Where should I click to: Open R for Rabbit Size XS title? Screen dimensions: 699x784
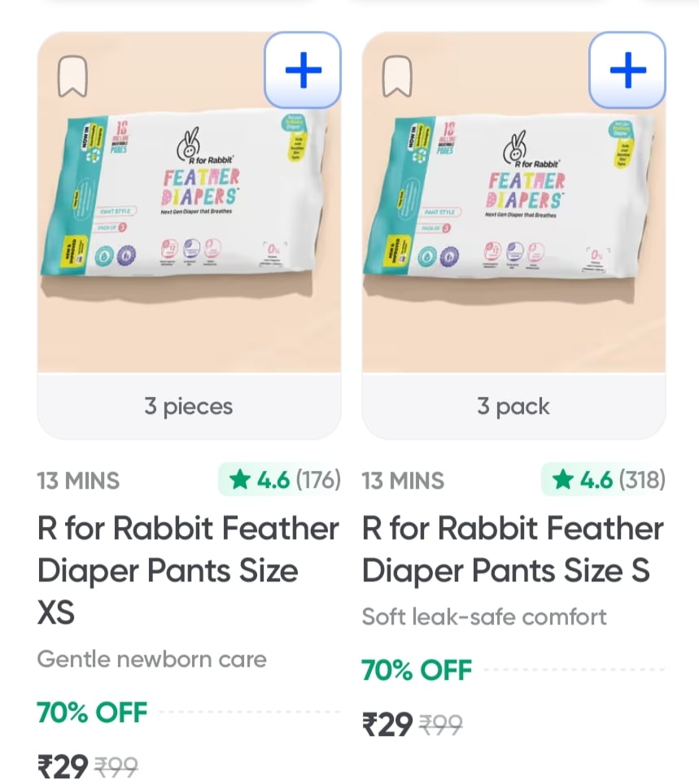(188, 570)
